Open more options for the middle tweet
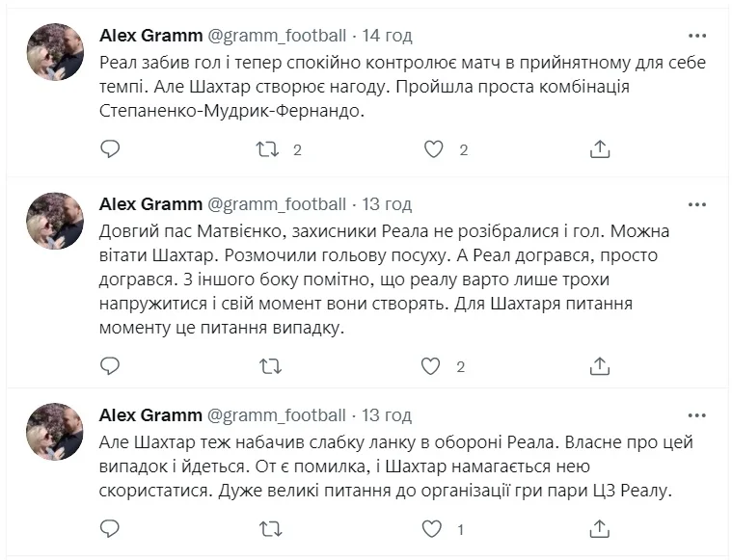 pos(697,204)
